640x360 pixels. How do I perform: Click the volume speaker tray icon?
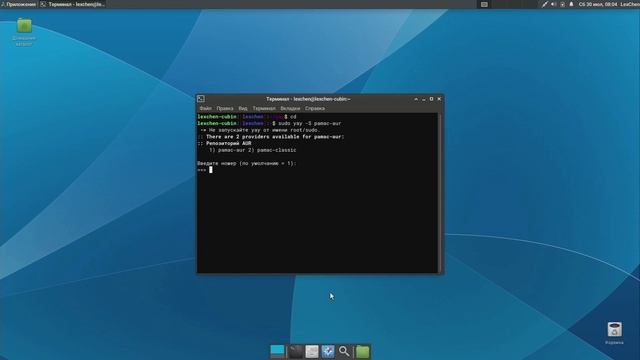[553, 4]
